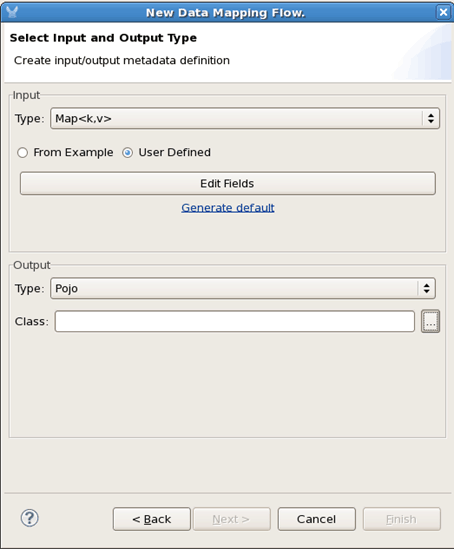Click the disabled Next button

pyautogui.click(x=231, y=519)
